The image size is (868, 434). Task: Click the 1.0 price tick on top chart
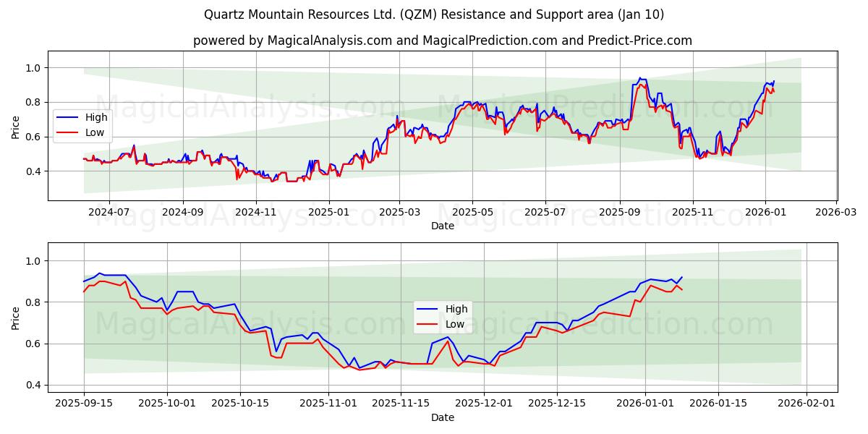34,68
